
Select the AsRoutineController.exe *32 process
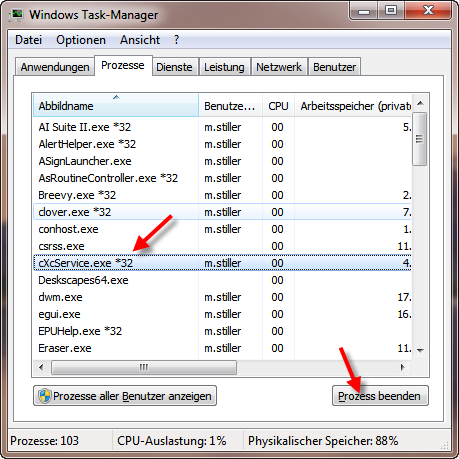tap(222, 178)
